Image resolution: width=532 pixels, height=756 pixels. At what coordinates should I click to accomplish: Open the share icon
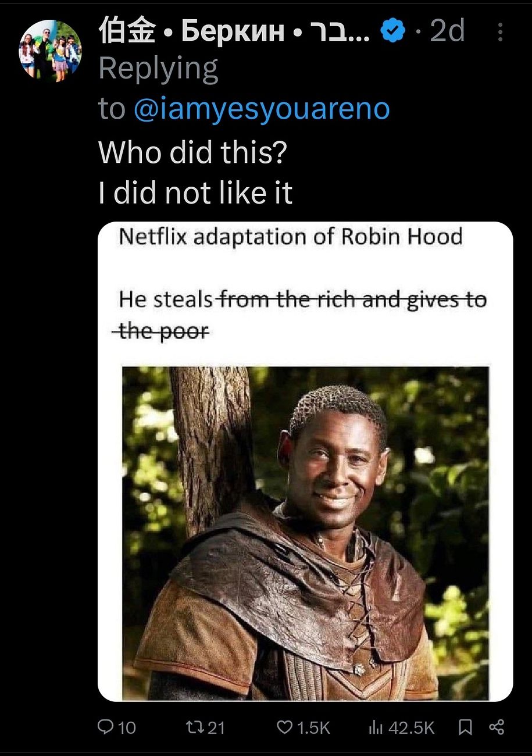coord(497,727)
